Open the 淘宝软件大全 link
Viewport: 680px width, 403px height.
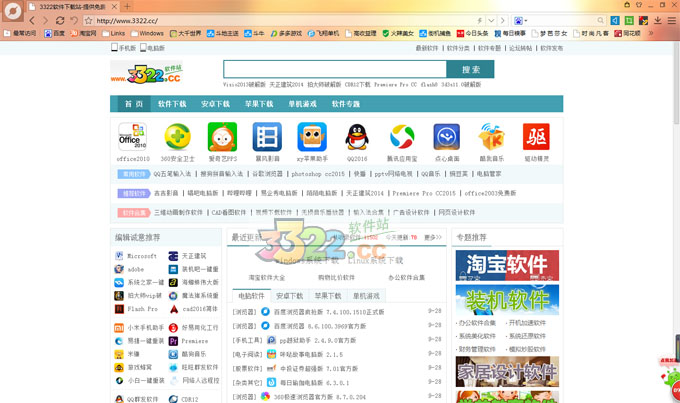tap(267, 277)
